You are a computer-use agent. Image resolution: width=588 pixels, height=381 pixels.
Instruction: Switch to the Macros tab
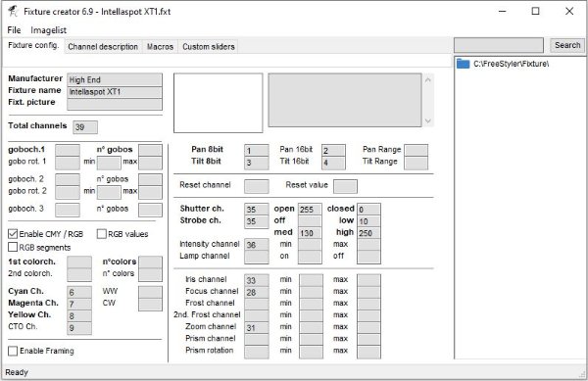pos(160,47)
